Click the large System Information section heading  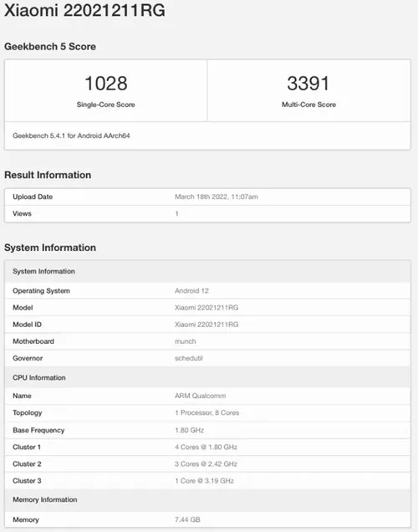click(50, 248)
